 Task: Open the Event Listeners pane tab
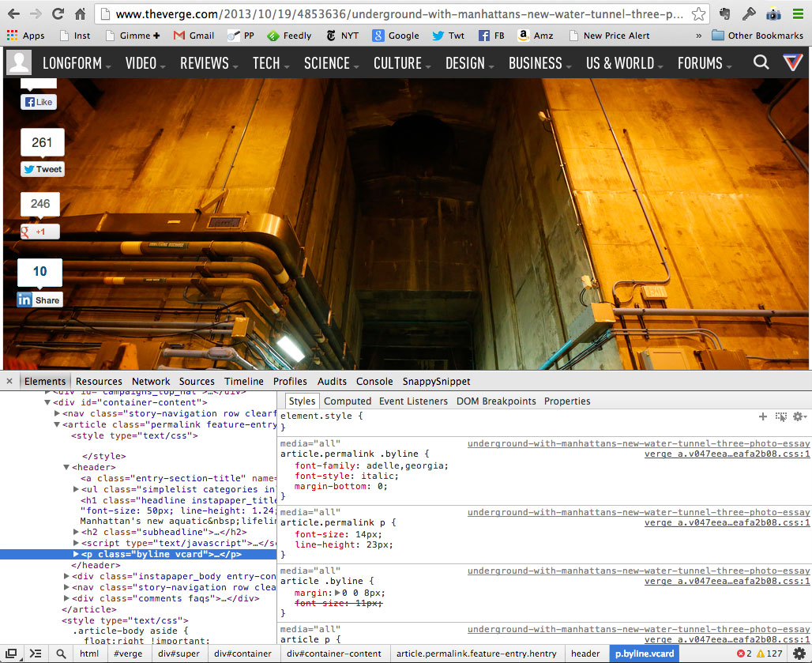pos(413,401)
